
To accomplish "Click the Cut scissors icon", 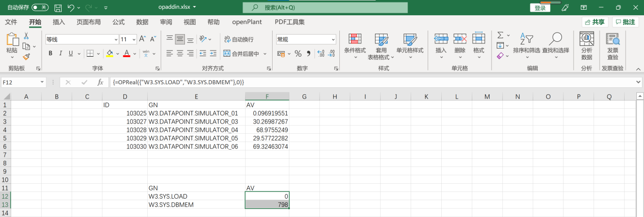I will 26,36.
